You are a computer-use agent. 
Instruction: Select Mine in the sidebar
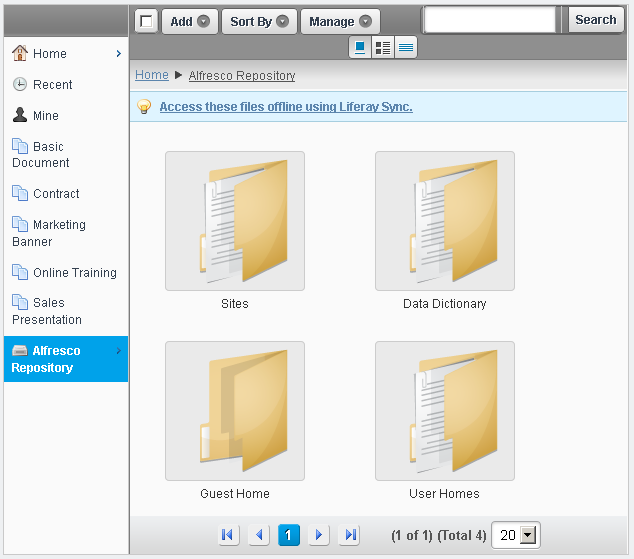[45, 116]
